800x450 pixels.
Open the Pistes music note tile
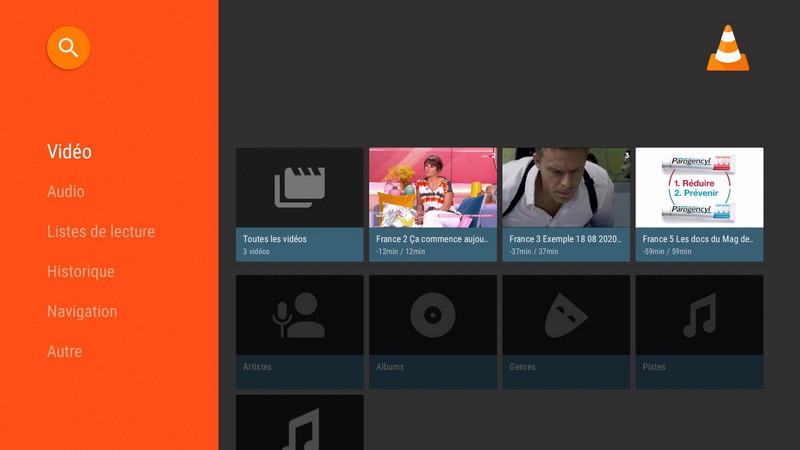click(x=699, y=315)
